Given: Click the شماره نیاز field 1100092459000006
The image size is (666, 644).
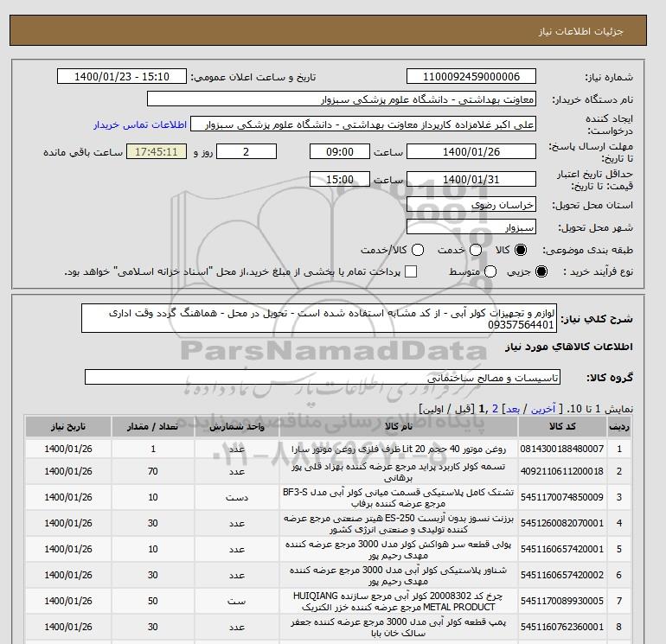Looking at the screenshot, I should [471, 76].
